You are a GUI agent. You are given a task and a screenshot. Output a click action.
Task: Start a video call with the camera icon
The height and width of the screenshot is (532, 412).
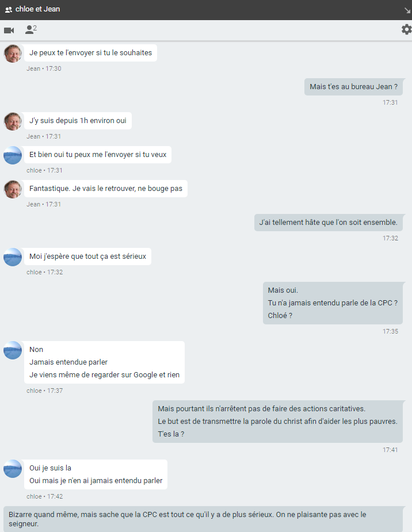tap(9, 30)
